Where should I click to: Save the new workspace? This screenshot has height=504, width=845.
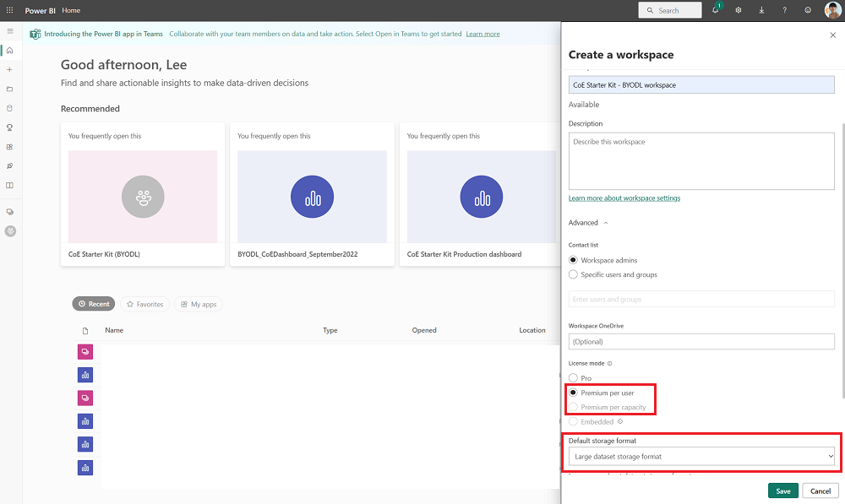click(x=783, y=490)
